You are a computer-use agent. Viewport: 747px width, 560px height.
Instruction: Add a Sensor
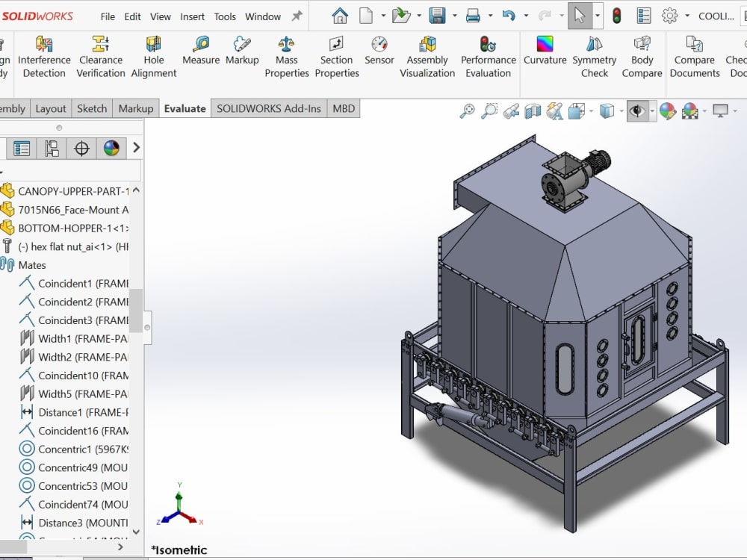click(x=379, y=51)
